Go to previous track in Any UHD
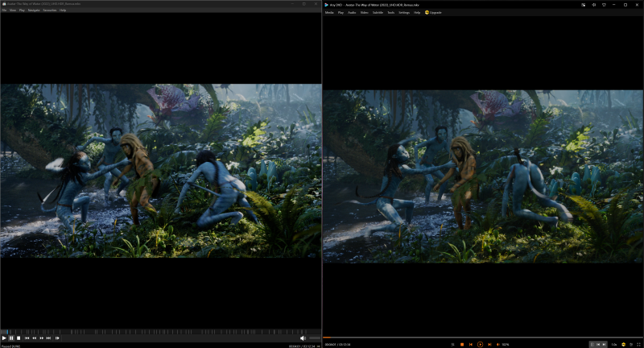Viewport: 644px width, 348px height. coord(471,344)
